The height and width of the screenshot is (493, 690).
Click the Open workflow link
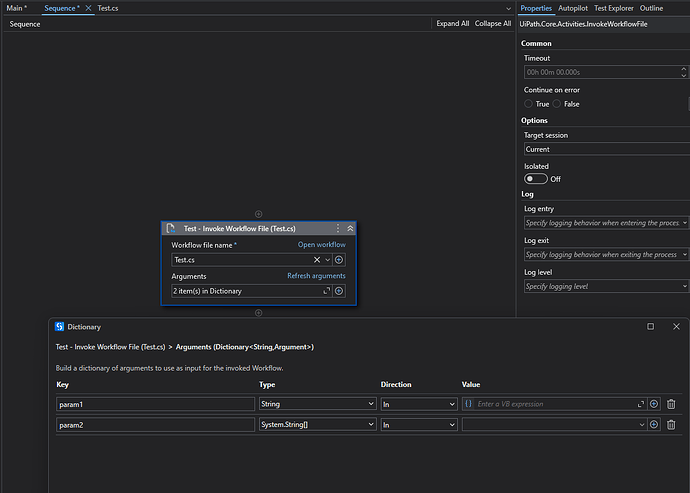[322, 245]
